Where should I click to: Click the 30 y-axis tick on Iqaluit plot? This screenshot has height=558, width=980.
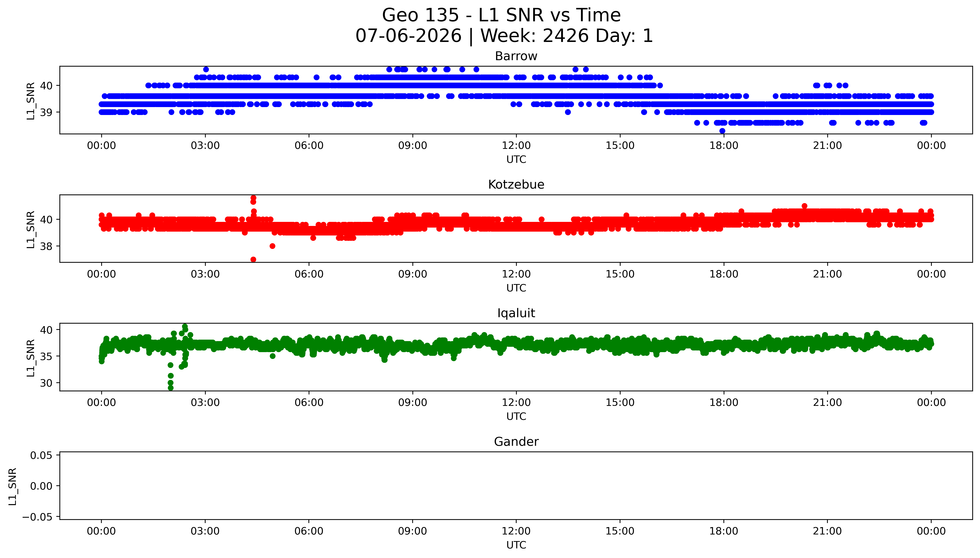[x=46, y=383]
